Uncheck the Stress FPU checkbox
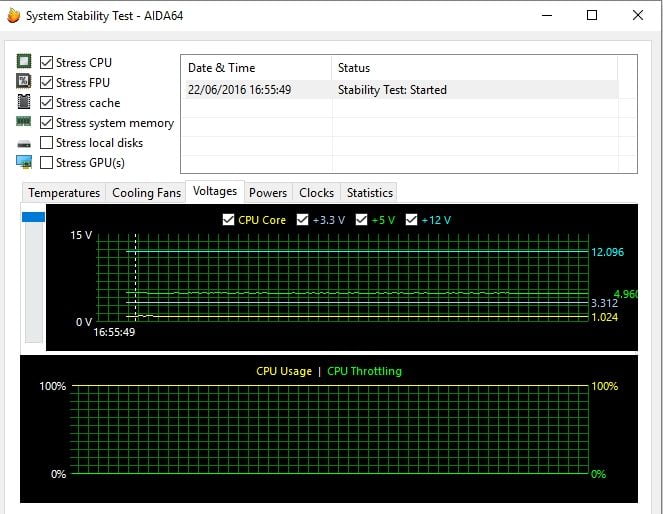Viewport: 663px width, 514px height. (47, 82)
